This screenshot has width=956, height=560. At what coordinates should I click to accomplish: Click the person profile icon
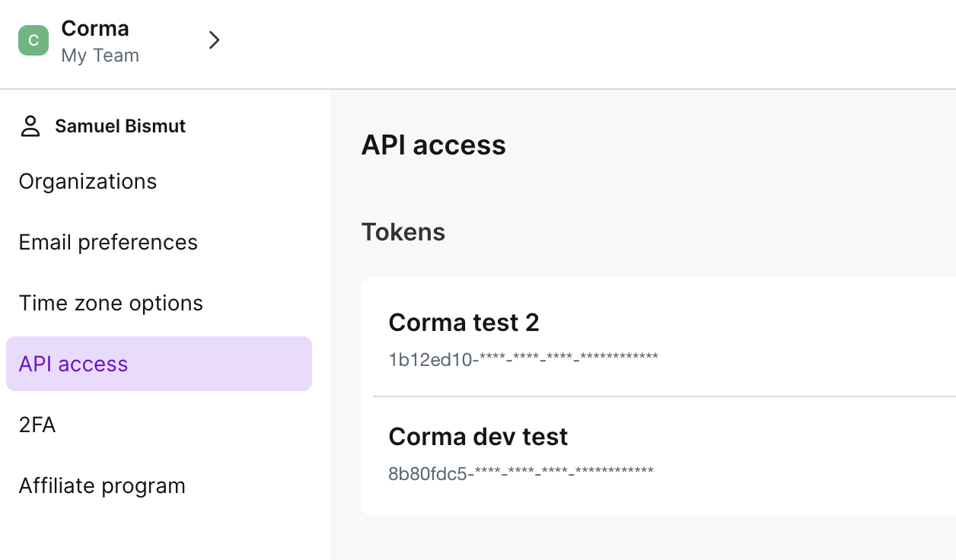coord(30,126)
